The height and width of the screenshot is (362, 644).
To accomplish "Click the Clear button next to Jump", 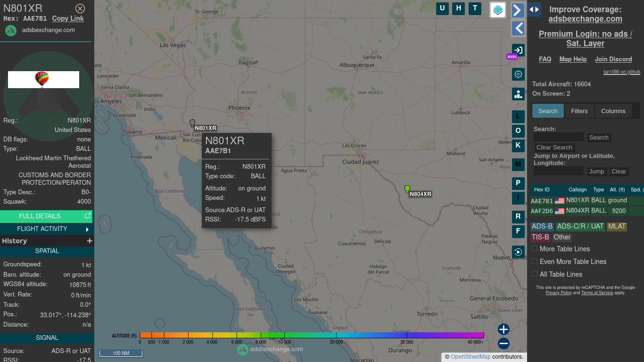I will [619, 172].
